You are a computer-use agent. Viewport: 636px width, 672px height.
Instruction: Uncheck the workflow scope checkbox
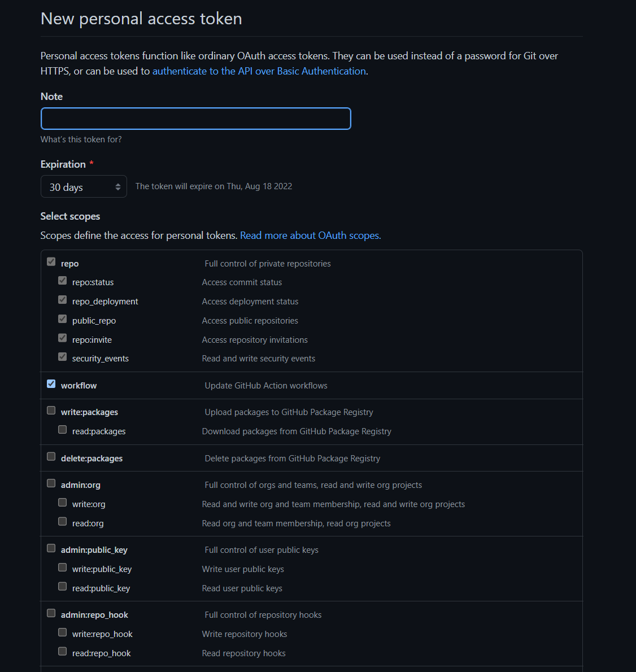click(x=51, y=383)
